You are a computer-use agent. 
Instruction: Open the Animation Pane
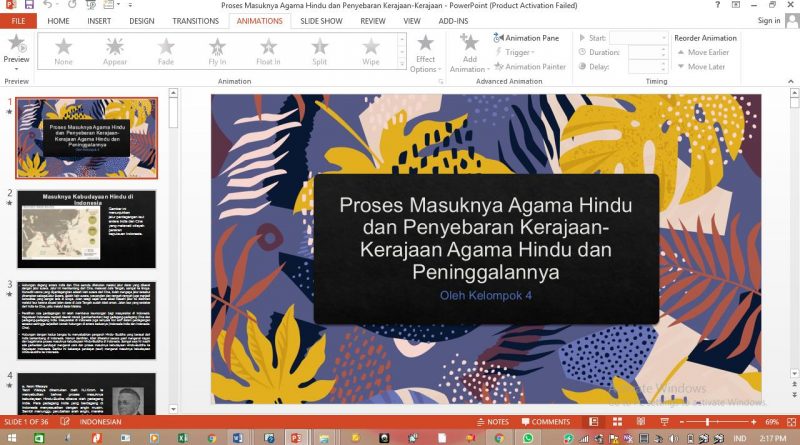[x=526, y=38]
